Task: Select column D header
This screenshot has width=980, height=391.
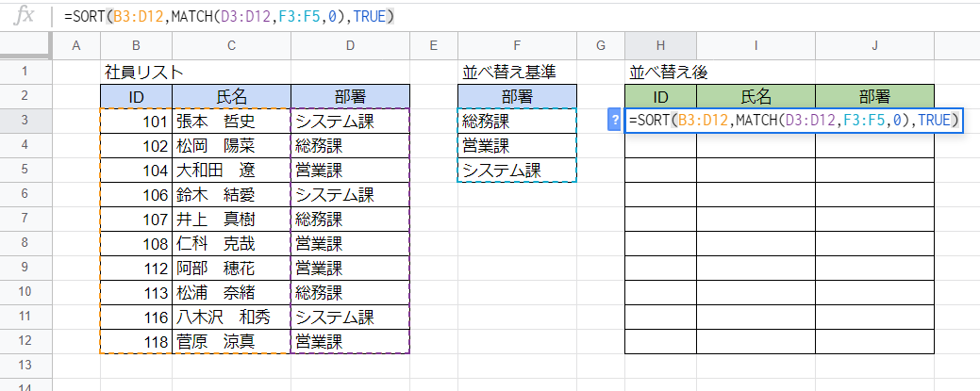Action: click(x=350, y=45)
